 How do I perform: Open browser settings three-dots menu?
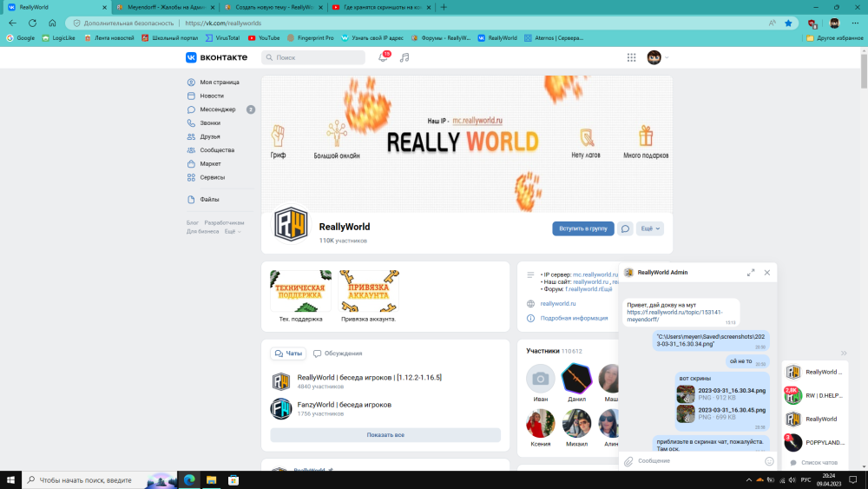click(855, 23)
